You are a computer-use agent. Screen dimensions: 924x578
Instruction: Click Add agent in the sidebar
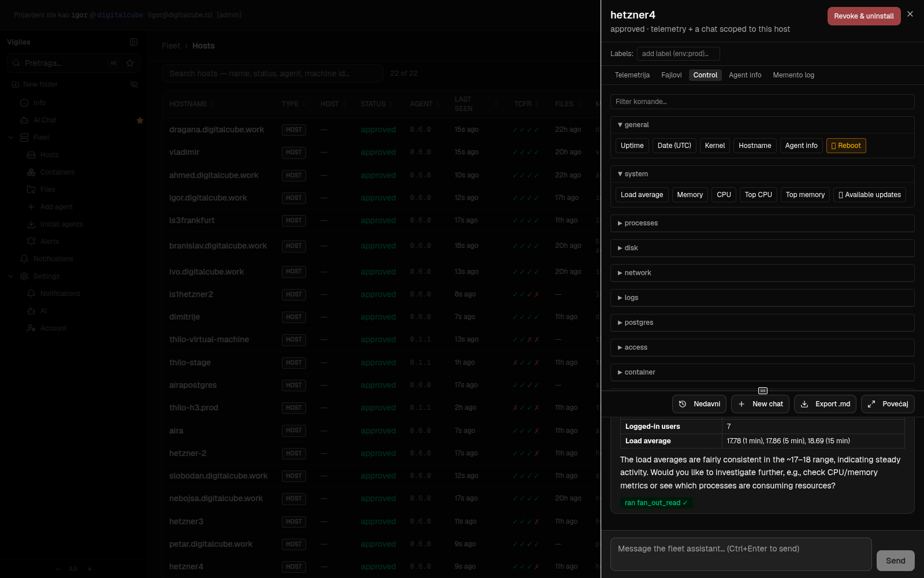pos(57,207)
